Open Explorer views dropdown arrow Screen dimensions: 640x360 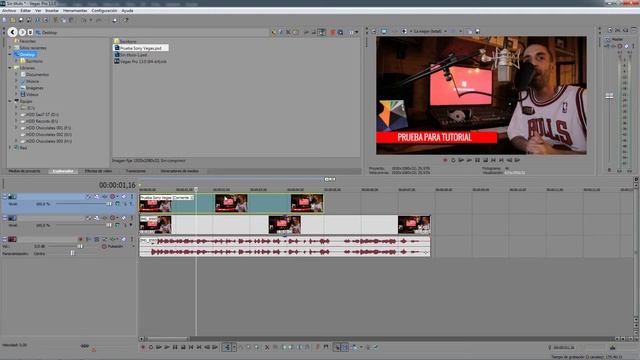357,32
